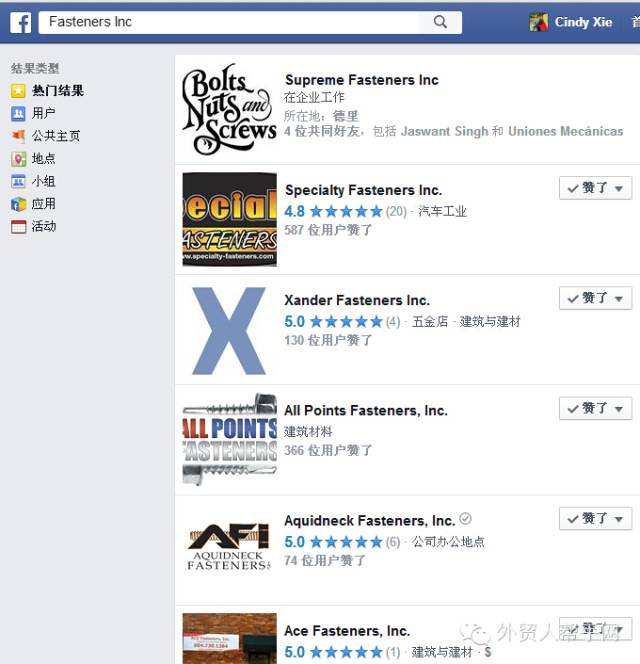Focus the search field containing Fasteners Inc
Image resolution: width=640 pixels, height=664 pixels.
[x=229, y=22]
